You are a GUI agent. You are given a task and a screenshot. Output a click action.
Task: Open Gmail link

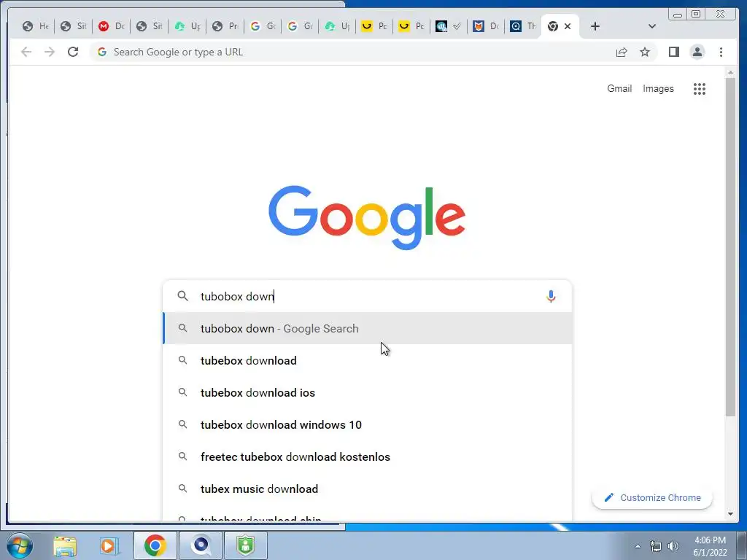[619, 88]
